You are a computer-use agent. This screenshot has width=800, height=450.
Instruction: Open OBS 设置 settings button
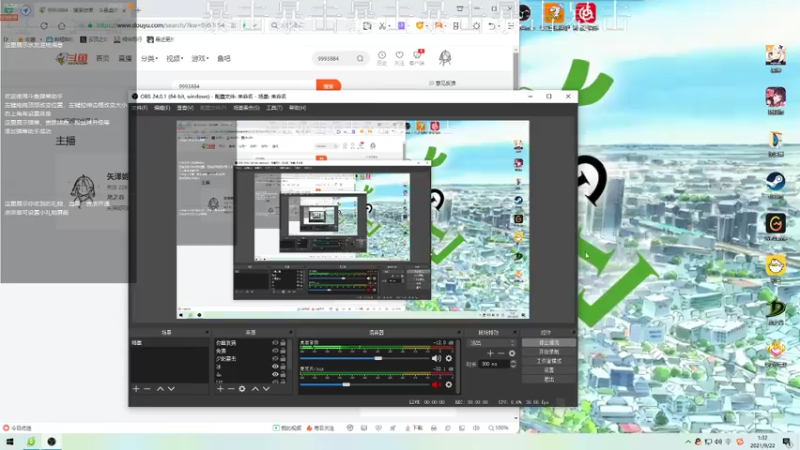coord(549,370)
